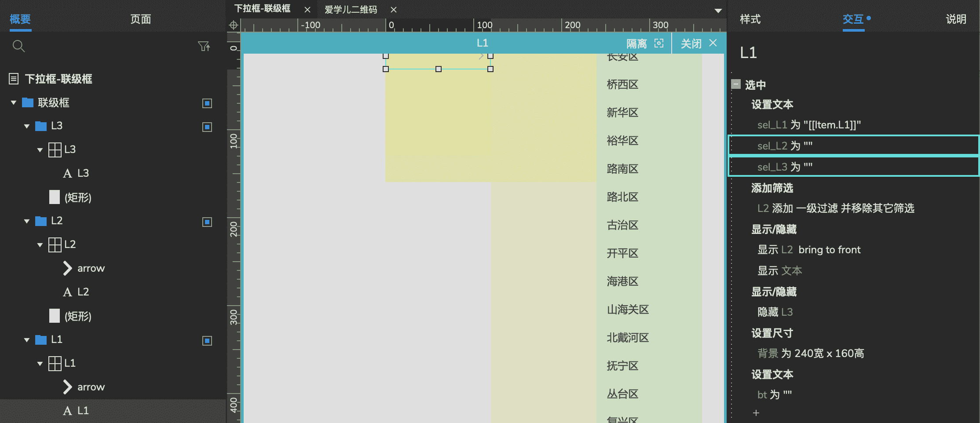Click the ruler origin crosshair icon
The image size is (980, 423).
(234, 25)
